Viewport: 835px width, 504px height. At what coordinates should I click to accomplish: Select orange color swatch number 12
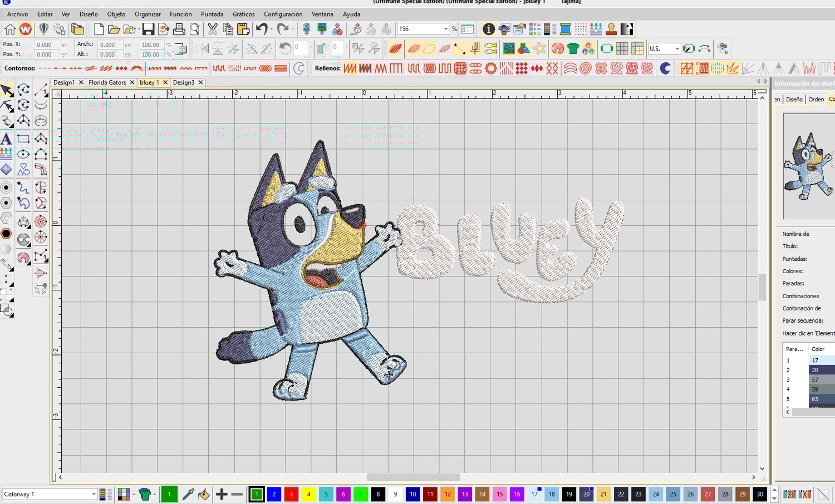448,494
